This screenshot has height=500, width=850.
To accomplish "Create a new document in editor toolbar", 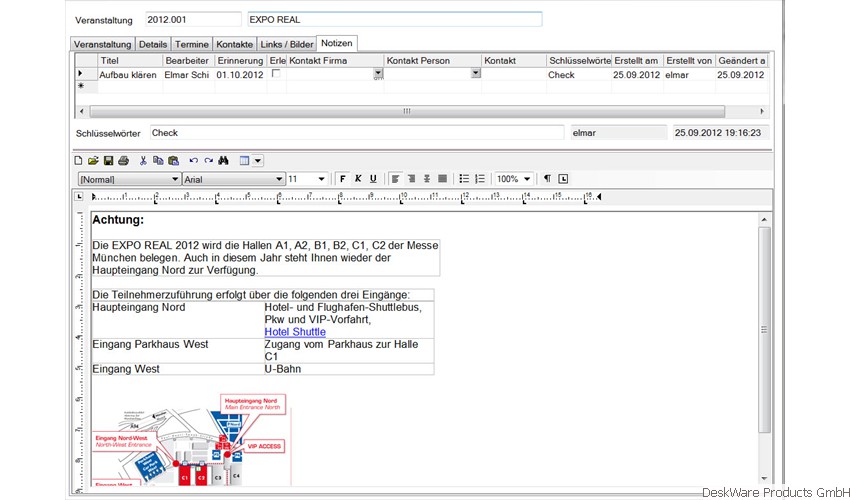I will tap(79, 161).
